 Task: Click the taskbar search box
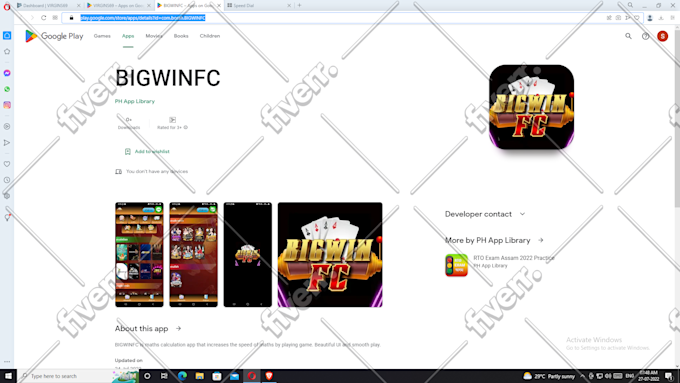point(78,376)
